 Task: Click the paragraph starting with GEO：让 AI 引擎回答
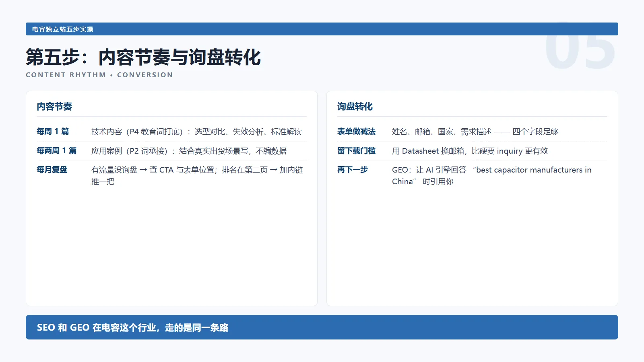pos(492,176)
